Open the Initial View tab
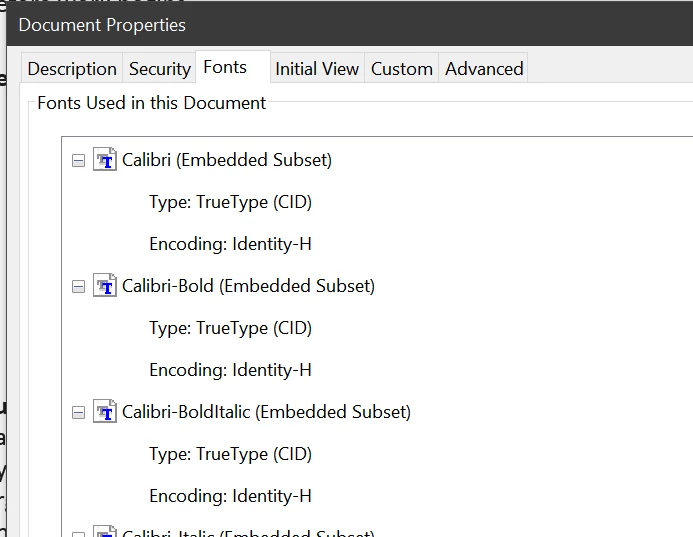 (317, 69)
